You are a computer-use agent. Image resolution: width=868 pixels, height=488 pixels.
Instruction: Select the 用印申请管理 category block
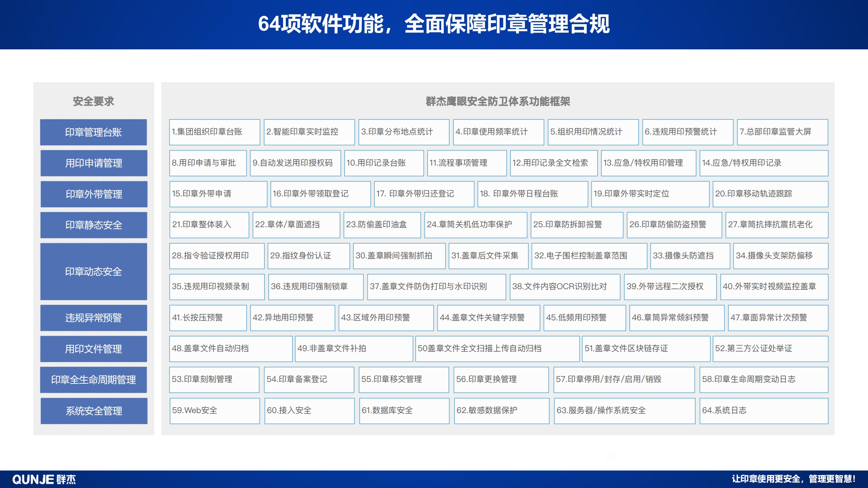(x=94, y=163)
